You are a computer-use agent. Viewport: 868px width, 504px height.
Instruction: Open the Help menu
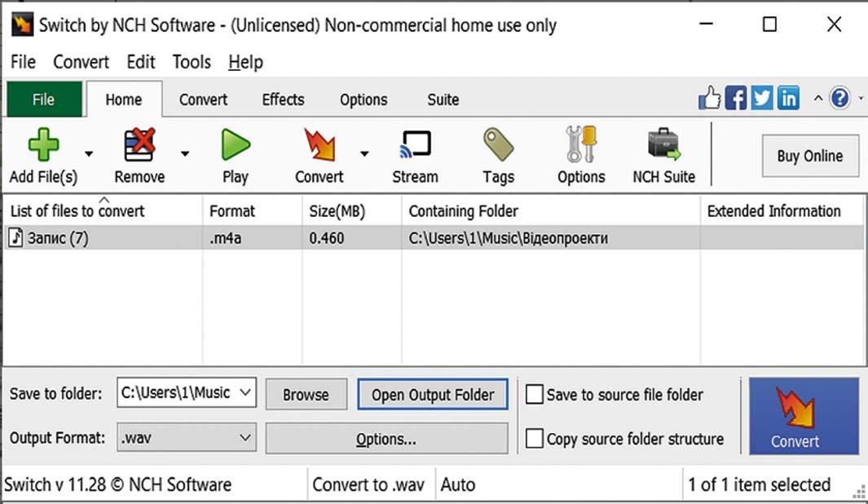click(x=245, y=61)
